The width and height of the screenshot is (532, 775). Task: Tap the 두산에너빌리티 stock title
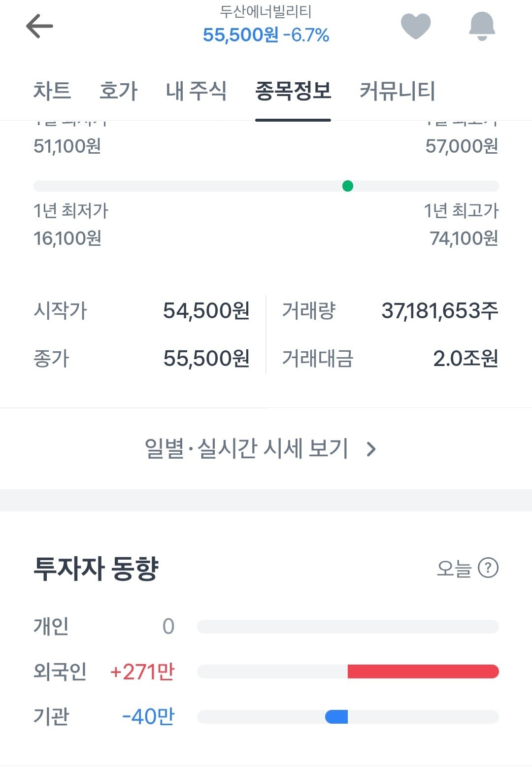(266, 12)
